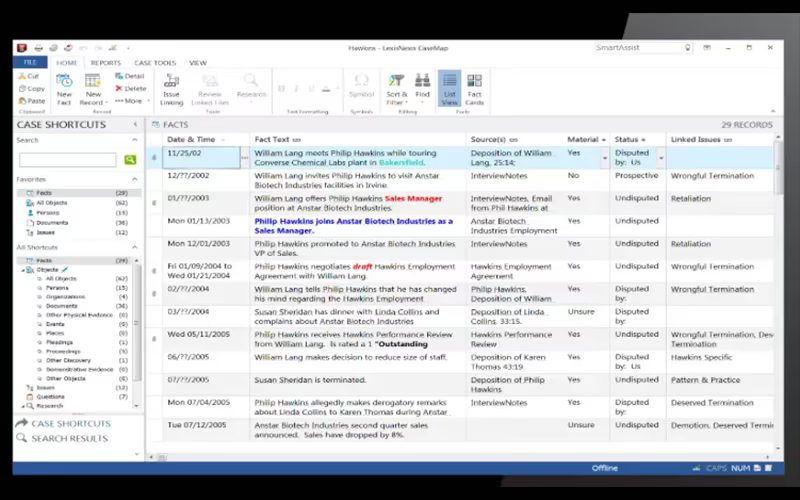Image resolution: width=800 pixels, height=500 pixels.
Task: Click the Copy icon in the ribbon
Action: point(22,88)
